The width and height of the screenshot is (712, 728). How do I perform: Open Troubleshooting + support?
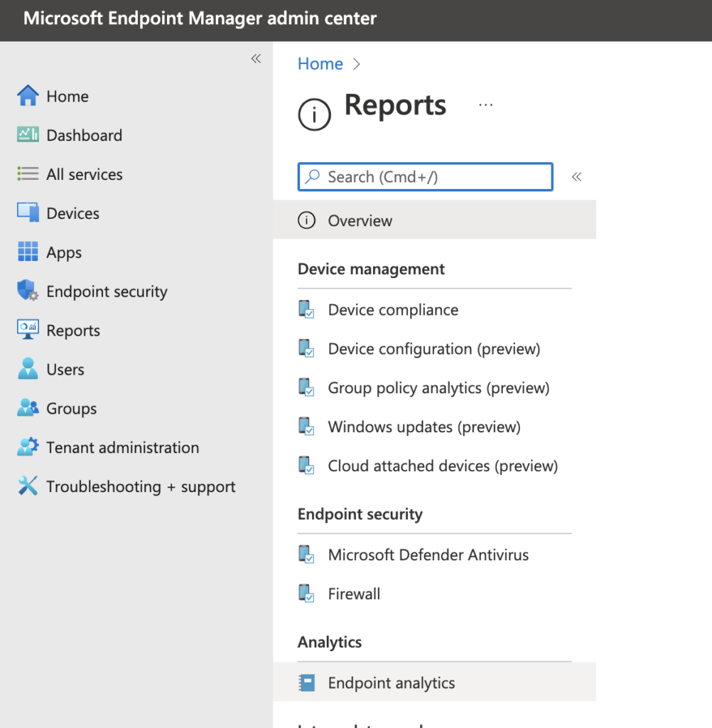[141, 486]
